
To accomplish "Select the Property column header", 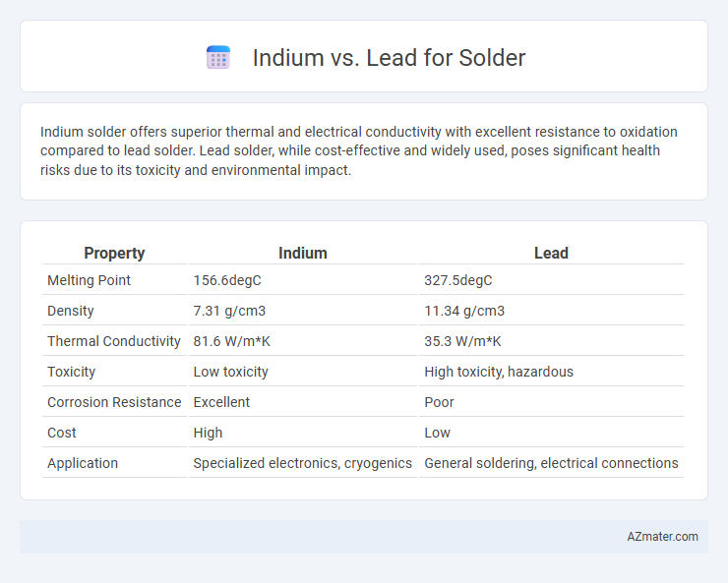I will [114, 254].
